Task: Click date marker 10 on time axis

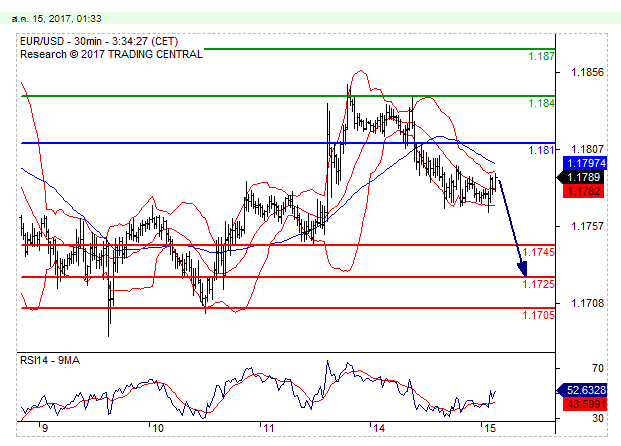Action: (157, 427)
